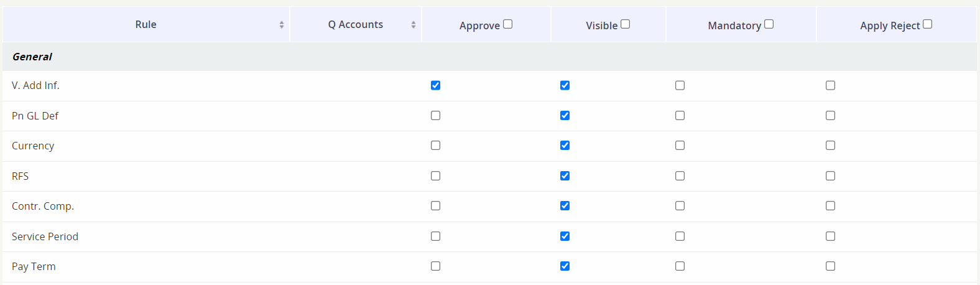This screenshot has height=285, width=980.
Task: Select the Pay Term rule name
Action: tap(34, 266)
